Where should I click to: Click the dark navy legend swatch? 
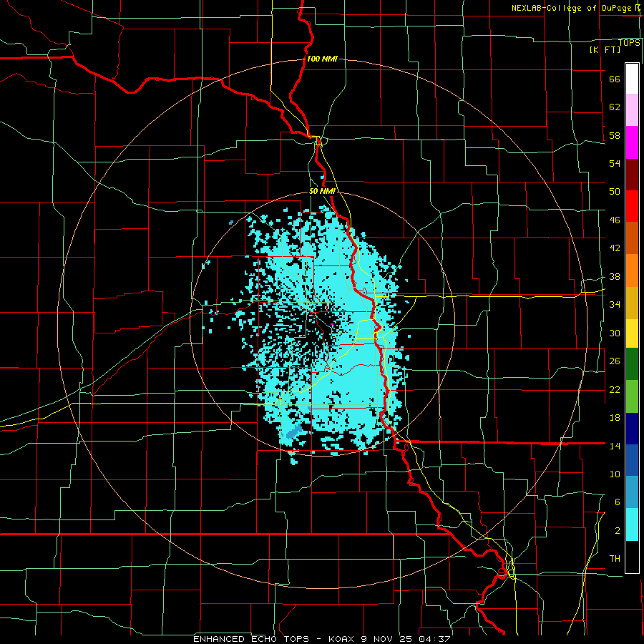(632, 429)
